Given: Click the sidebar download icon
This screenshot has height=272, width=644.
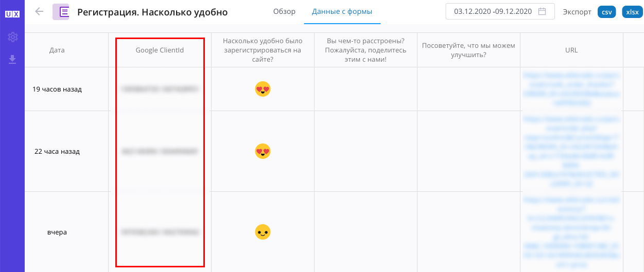Looking at the screenshot, I should tap(12, 60).
